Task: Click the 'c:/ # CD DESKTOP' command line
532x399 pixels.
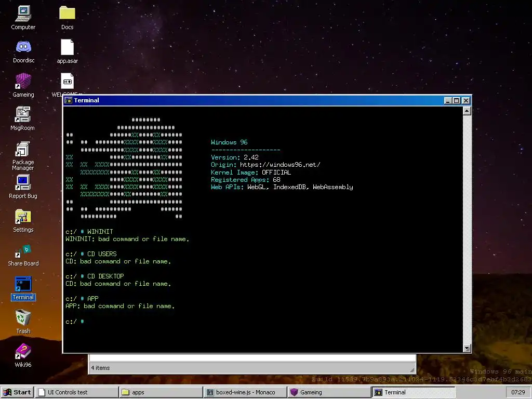Action: pyautogui.click(x=95, y=276)
